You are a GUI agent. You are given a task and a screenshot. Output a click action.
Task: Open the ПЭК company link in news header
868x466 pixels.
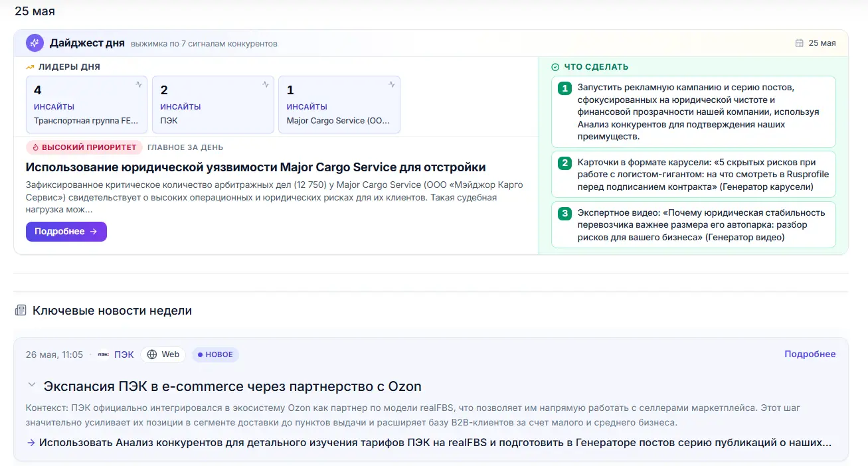pyautogui.click(x=124, y=354)
